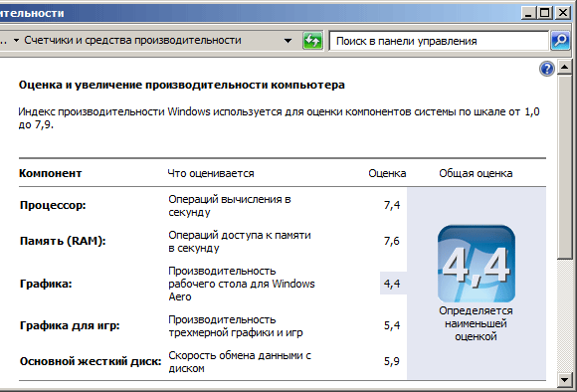Select the Графика для игр label

tap(70, 325)
